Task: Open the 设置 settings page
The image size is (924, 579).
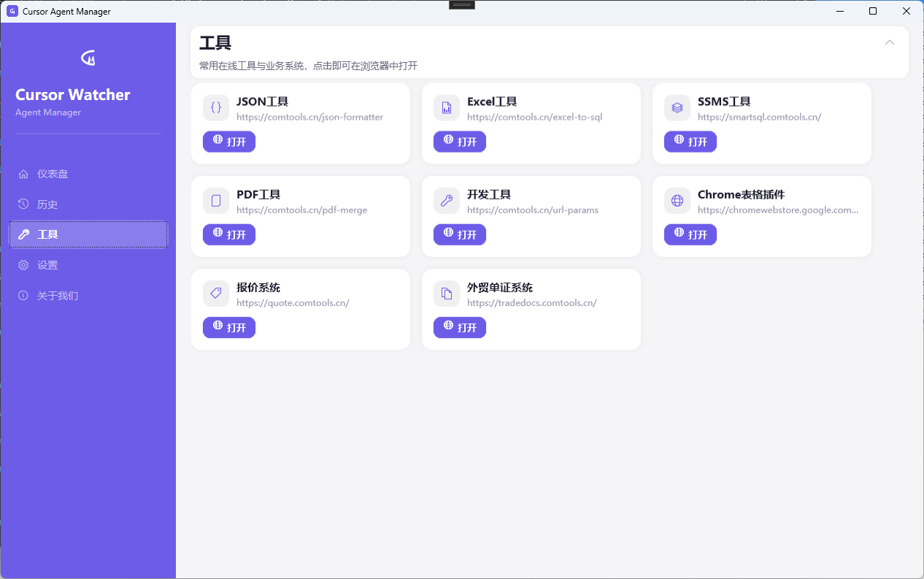Action: click(x=88, y=265)
